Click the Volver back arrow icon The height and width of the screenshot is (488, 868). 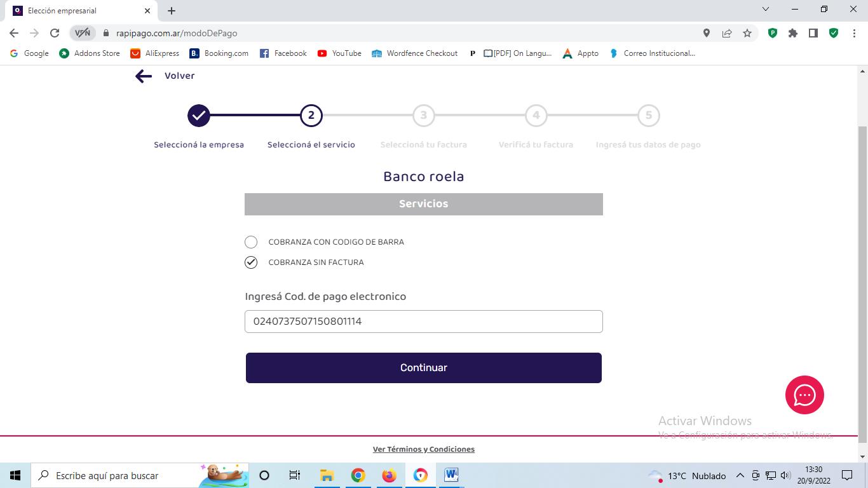(144, 76)
